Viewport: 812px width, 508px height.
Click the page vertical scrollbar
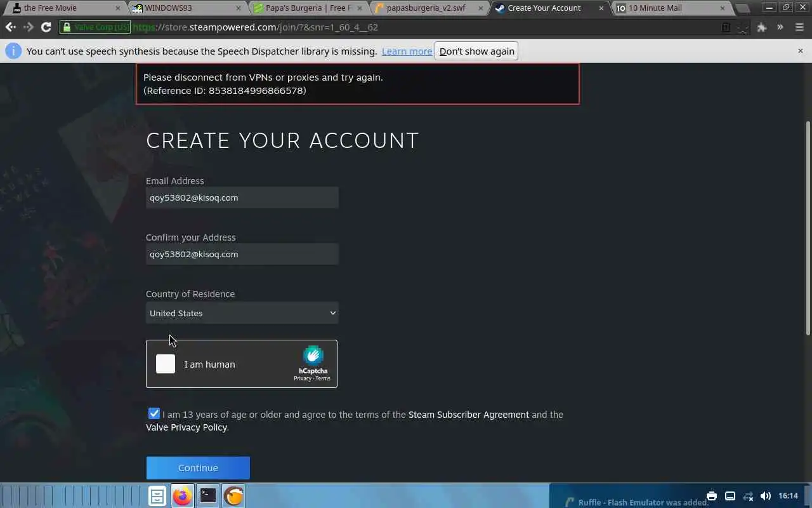tap(808, 229)
